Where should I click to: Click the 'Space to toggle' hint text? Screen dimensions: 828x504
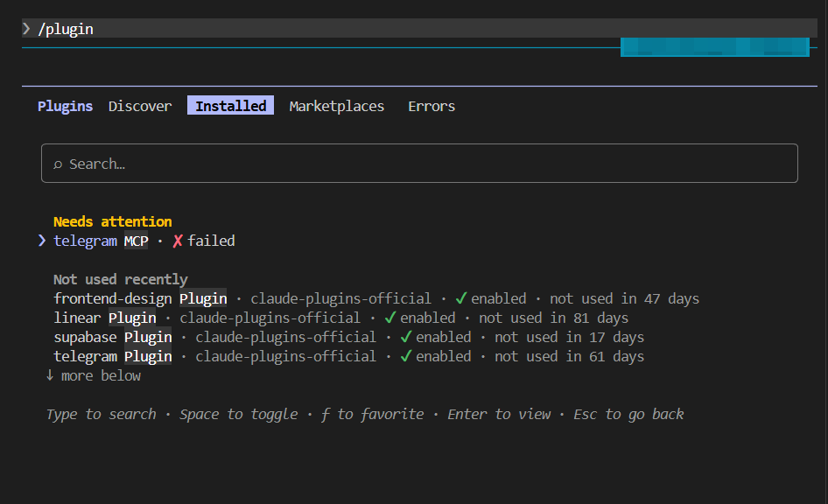tap(239, 414)
